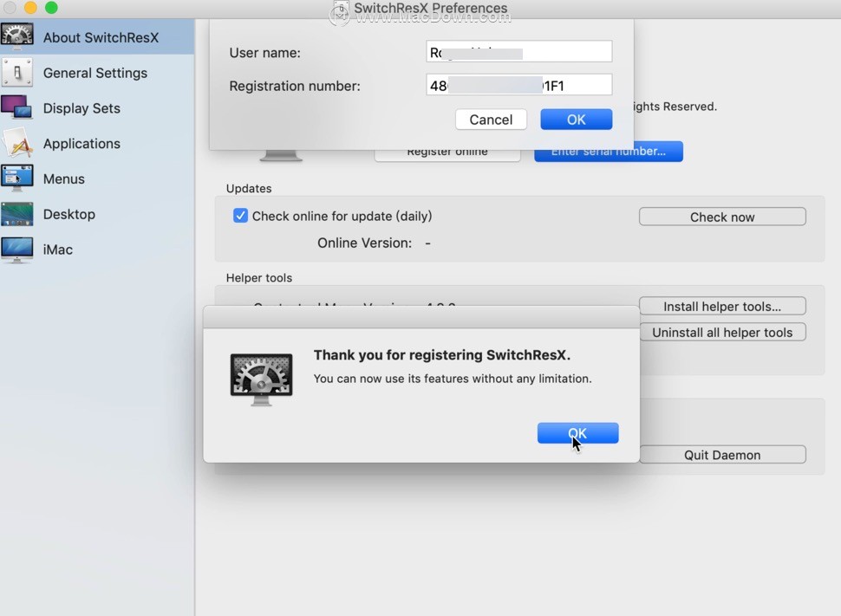Uncheck Check online for update (daily)
Image resolution: width=841 pixels, height=616 pixels.
[x=240, y=216]
